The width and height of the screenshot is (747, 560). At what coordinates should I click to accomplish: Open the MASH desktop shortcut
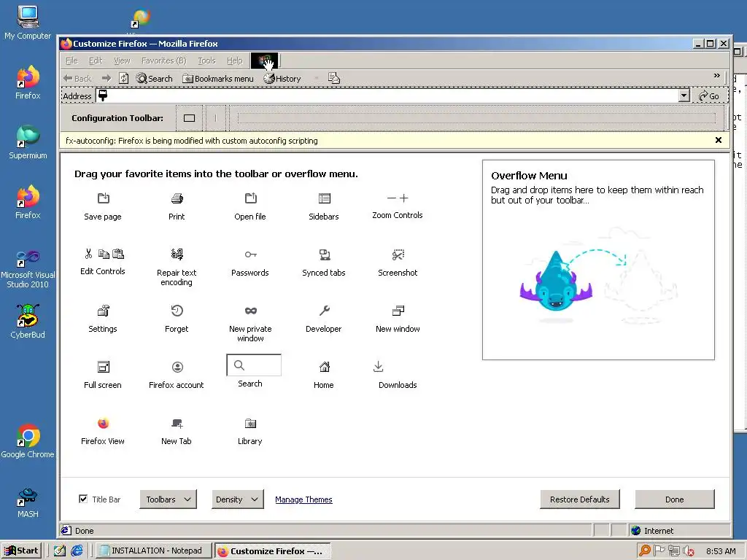pyautogui.click(x=28, y=502)
